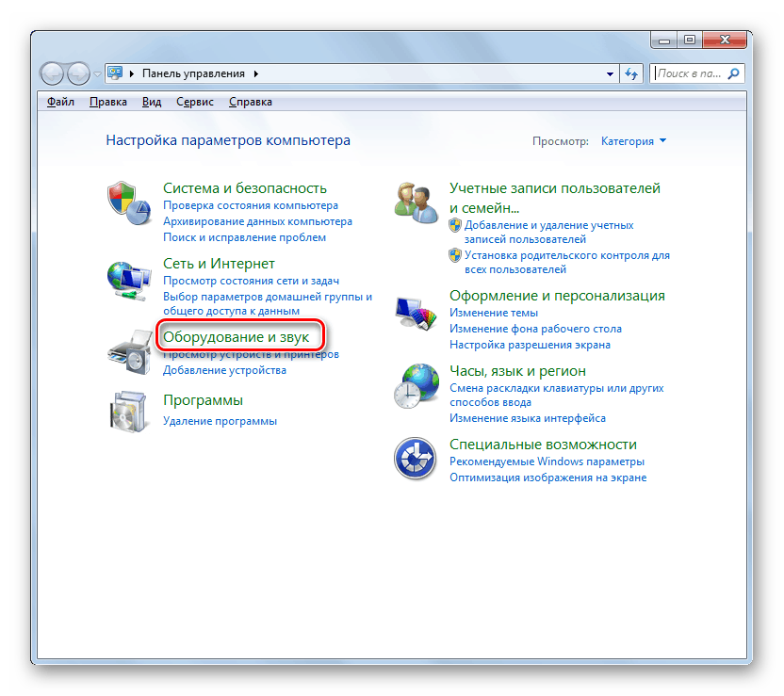Click the Clock, Language and Region icon
784x696 pixels.
pyautogui.click(x=416, y=386)
